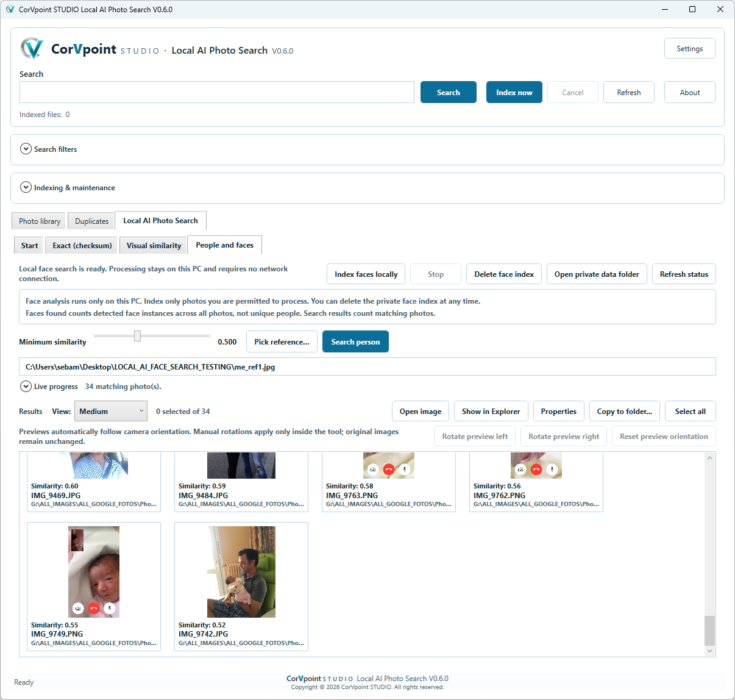Click Refresh status
This screenshot has width=735, height=700.
684,274
